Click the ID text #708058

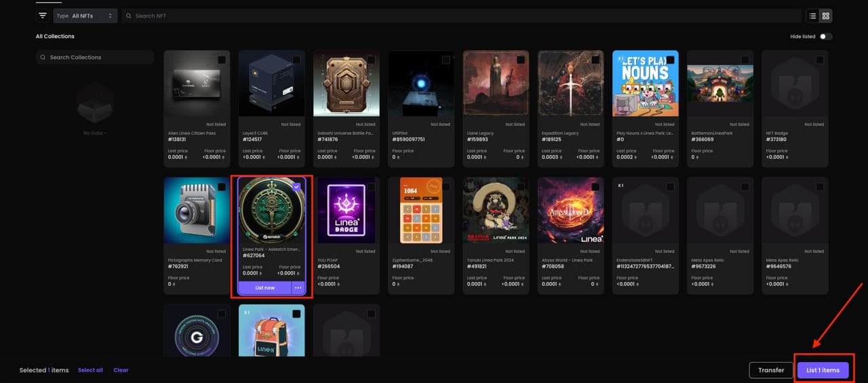point(554,266)
